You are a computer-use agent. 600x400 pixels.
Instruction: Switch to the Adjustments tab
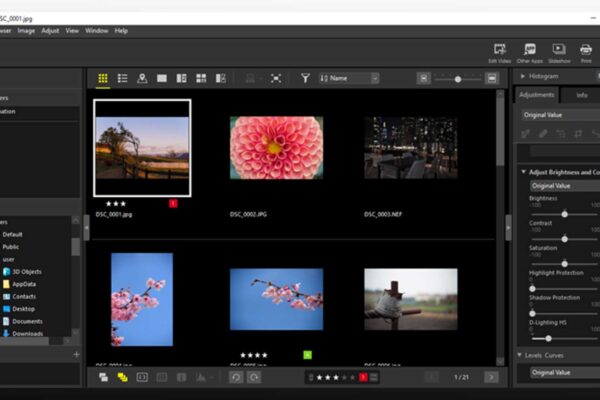tap(536, 95)
